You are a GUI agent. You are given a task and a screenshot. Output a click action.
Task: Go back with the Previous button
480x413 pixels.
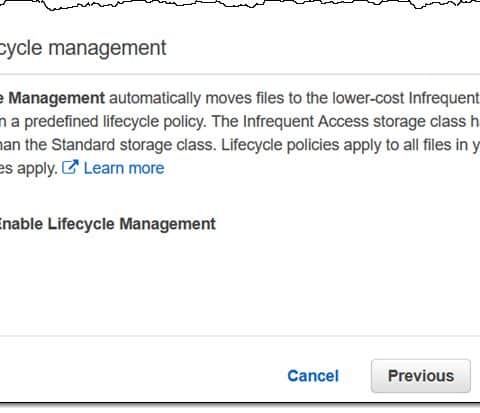click(421, 376)
